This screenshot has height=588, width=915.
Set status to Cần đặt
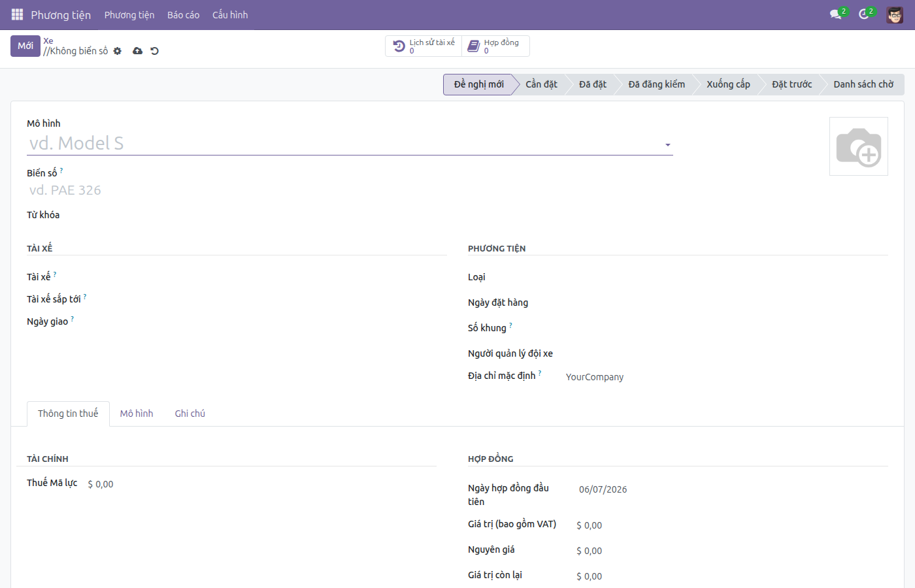pyautogui.click(x=541, y=84)
